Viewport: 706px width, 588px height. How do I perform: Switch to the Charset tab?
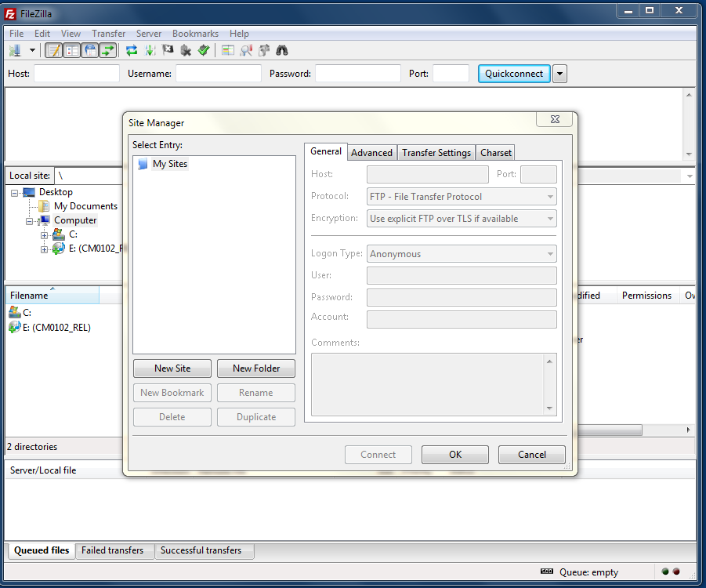tap(496, 153)
